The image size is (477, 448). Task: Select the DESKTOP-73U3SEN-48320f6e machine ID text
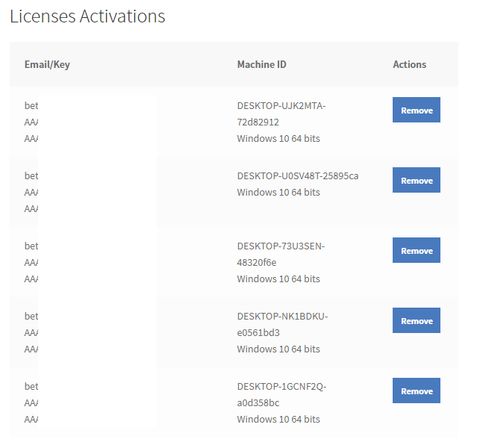[281, 254]
